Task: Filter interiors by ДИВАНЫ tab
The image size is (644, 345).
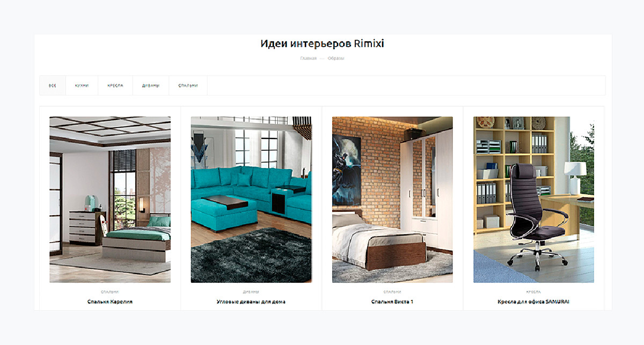Action: tap(151, 85)
